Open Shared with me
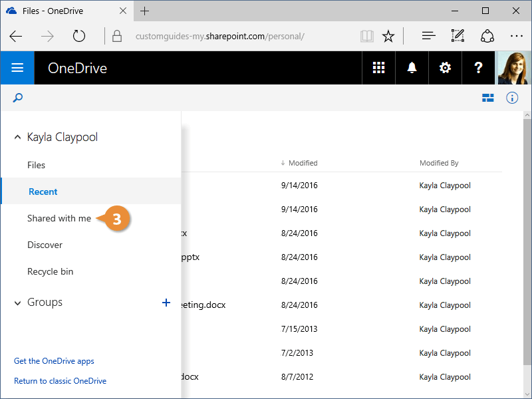The height and width of the screenshot is (399, 532). coord(59,218)
